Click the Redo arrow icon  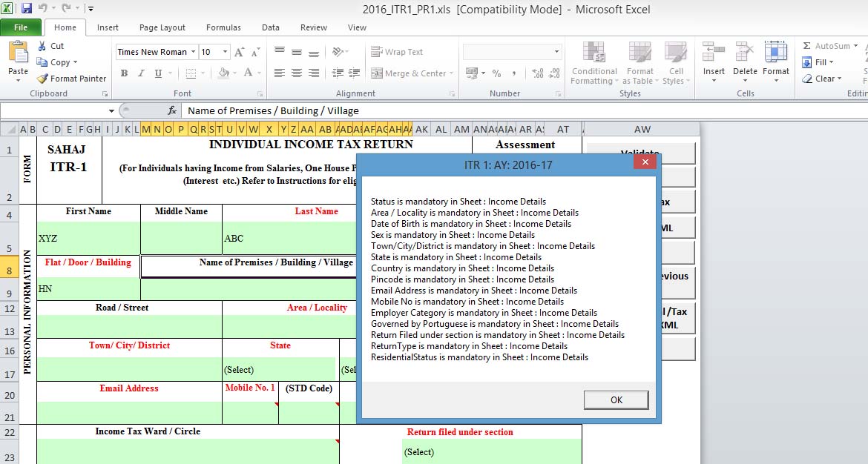66,8
